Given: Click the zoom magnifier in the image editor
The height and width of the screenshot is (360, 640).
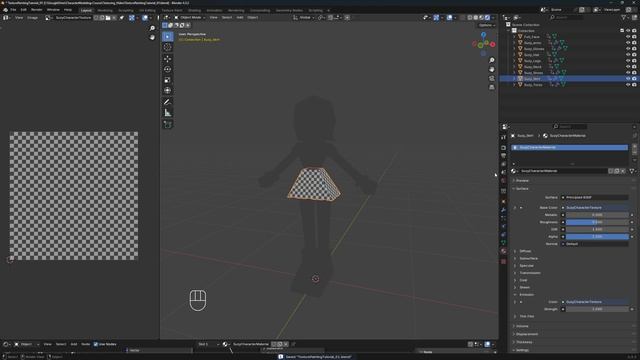Looking at the screenshot, I should click(x=152, y=29).
